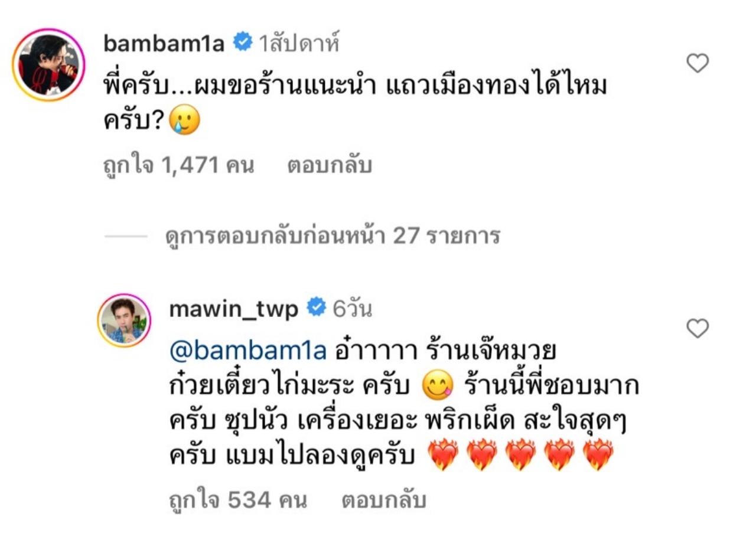Open mawin_twp's profile picture
The height and width of the screenshot is (546, 756).
click(124, 319)
